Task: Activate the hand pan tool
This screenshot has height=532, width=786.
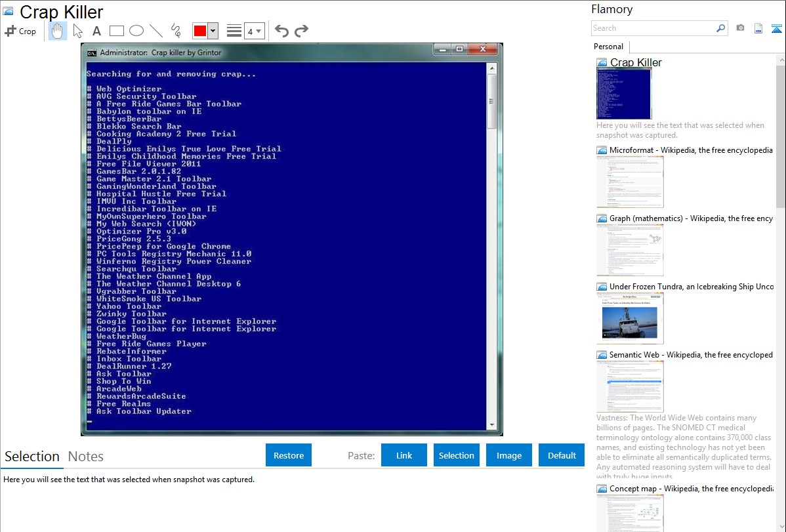Action: click(58, 31)
